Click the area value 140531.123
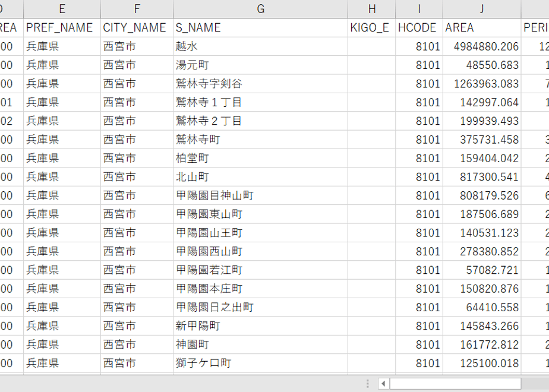This screenshot has width=549, height=392. click(x=482, y=233)
